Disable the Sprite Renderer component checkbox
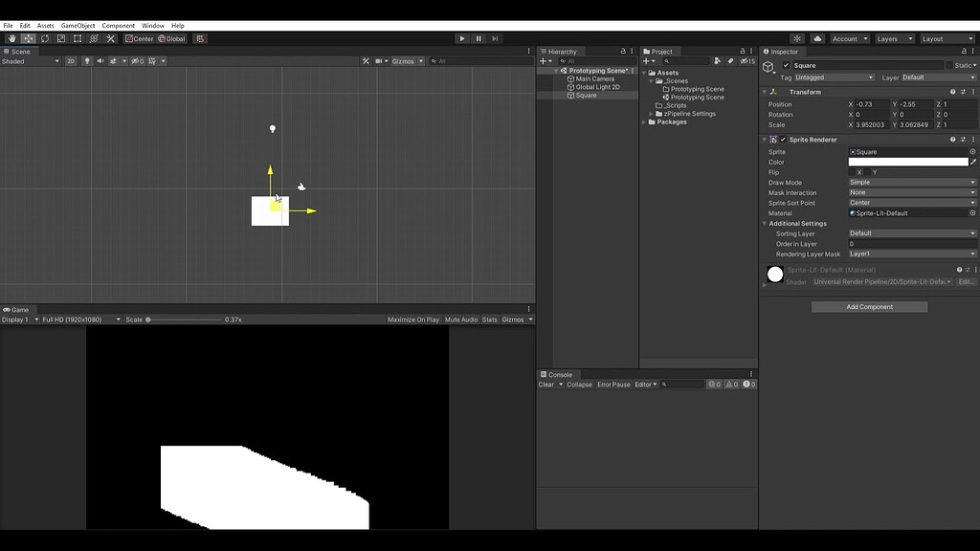This screenshot has height=551, width=980. pyautogui.click(x=782, y=139)
